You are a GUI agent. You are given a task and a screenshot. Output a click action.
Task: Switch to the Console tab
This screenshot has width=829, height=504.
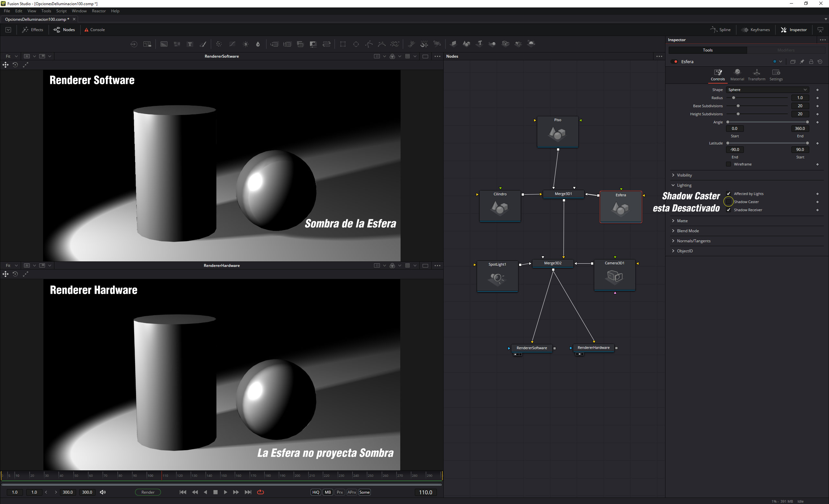[95, 29]
